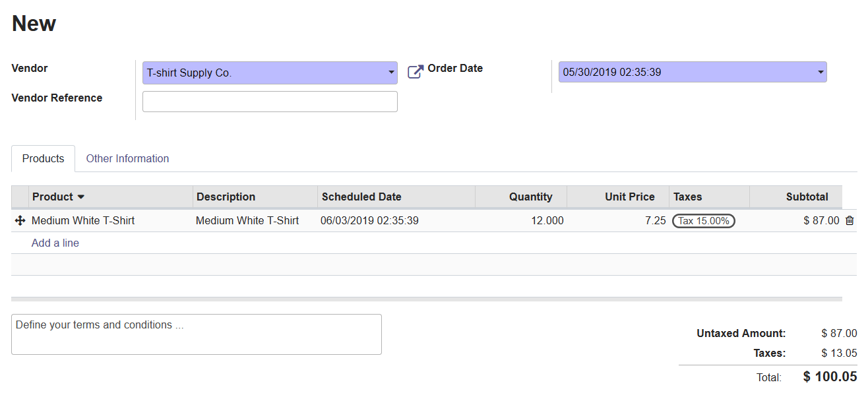
Task: Focus the Vendor Reference input field
Action: tap(270, 102)
